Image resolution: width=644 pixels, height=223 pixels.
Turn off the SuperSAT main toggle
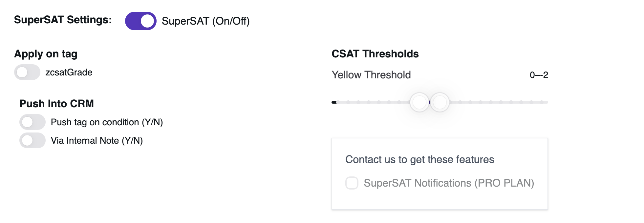tap(140, 21)
